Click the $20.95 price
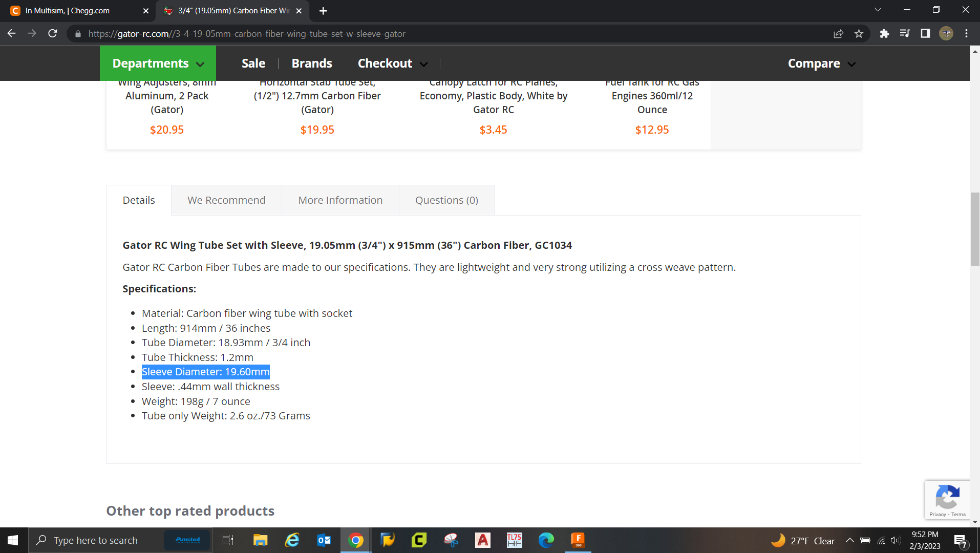The width and height of the screenshot is (980, 553). pyautogui.click(x=167, y=130)
